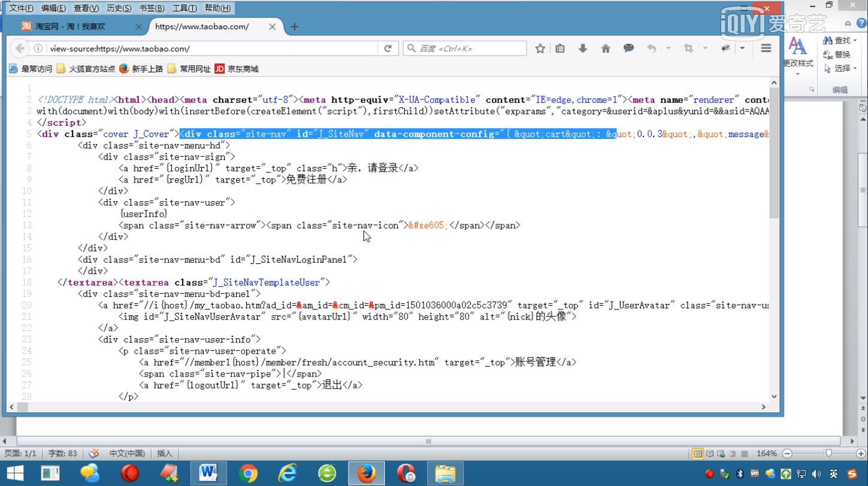Click the site info icon in URL bar
868x486 pixels.
click(37, 48)
